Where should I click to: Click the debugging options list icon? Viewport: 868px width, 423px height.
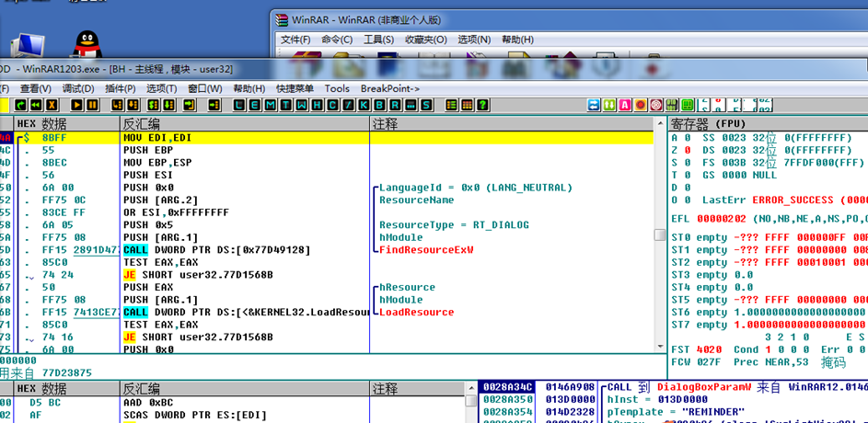pyautogui.click(x=451, y=105)
